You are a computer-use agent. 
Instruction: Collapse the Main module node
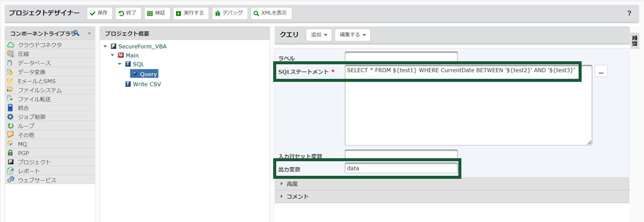click(x=113, y=55)
